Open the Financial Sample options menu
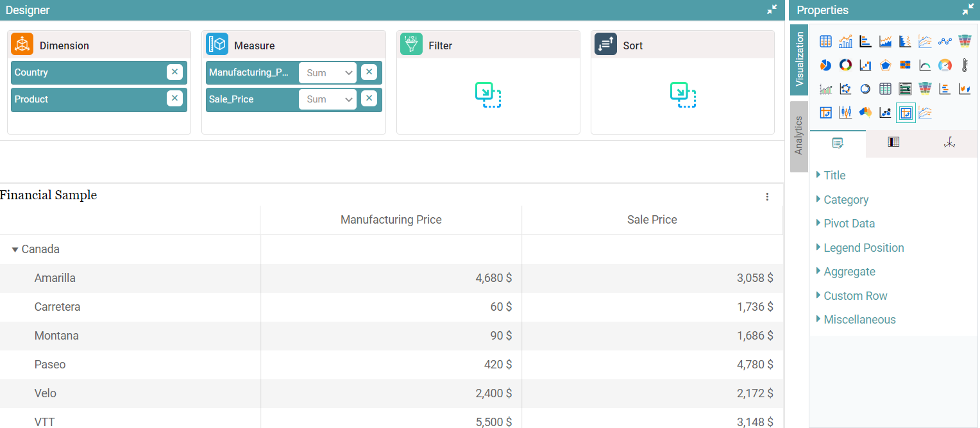The width and height of the screenshot is (980, 428). 767,197
